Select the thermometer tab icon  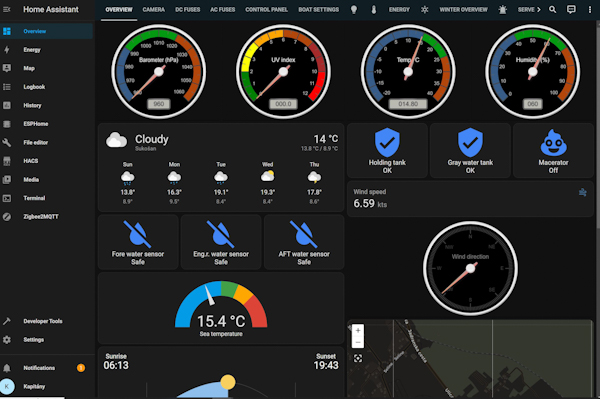click(x=374, y=10)
